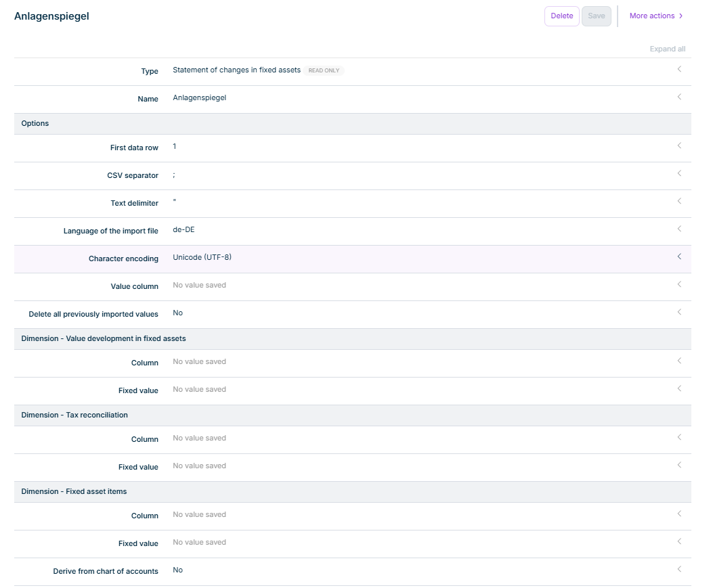The width and height of the screenshot is (711, 588).
Task: Click 'Dimension - Fixed asset items' header
Action: (353, 492)
